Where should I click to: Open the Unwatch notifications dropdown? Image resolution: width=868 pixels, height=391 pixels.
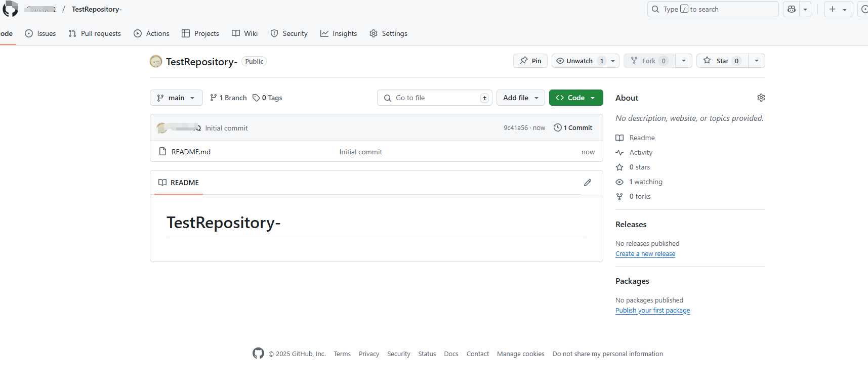tap(586, 61)
